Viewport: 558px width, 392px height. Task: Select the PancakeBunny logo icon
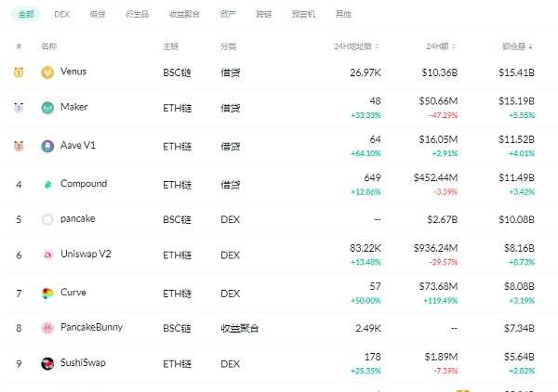tap(47, 328)
